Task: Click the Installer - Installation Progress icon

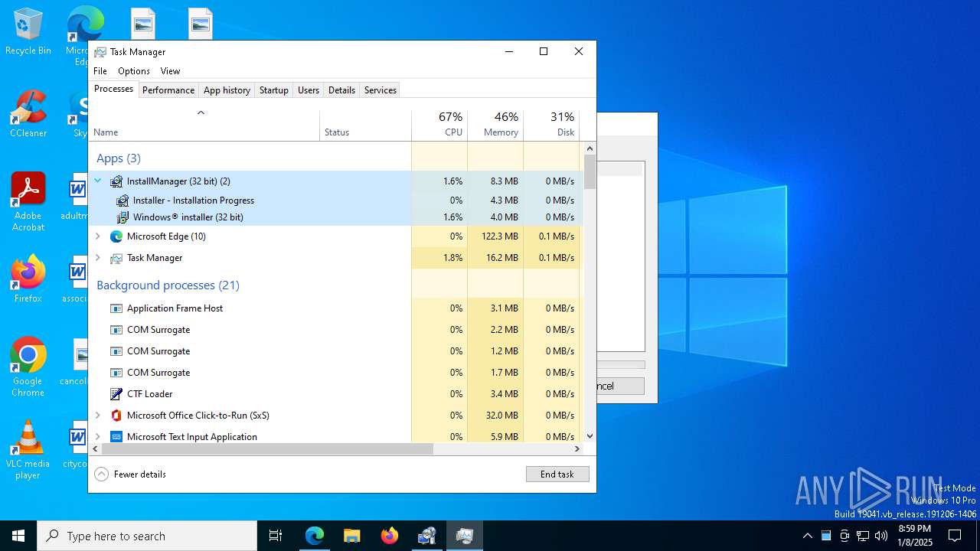Action: pos(122,201)
